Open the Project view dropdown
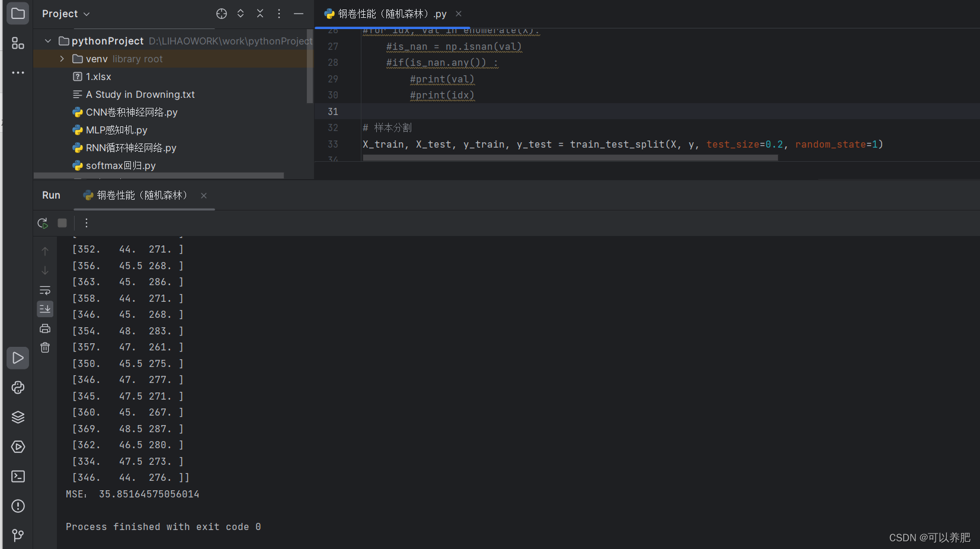This screenshot has height=549, width=980. (66, 14)
